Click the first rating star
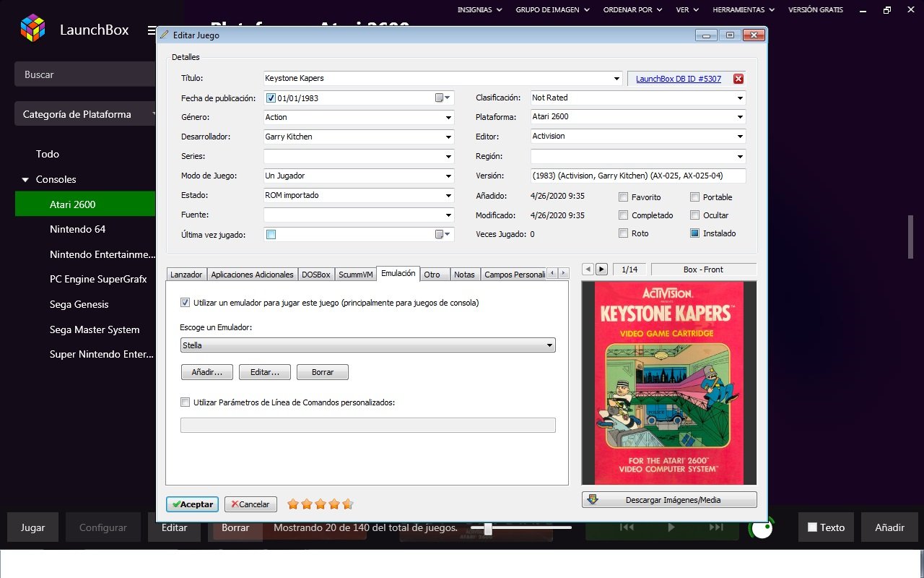Screen dimensions: 924x578 point(293,504)
